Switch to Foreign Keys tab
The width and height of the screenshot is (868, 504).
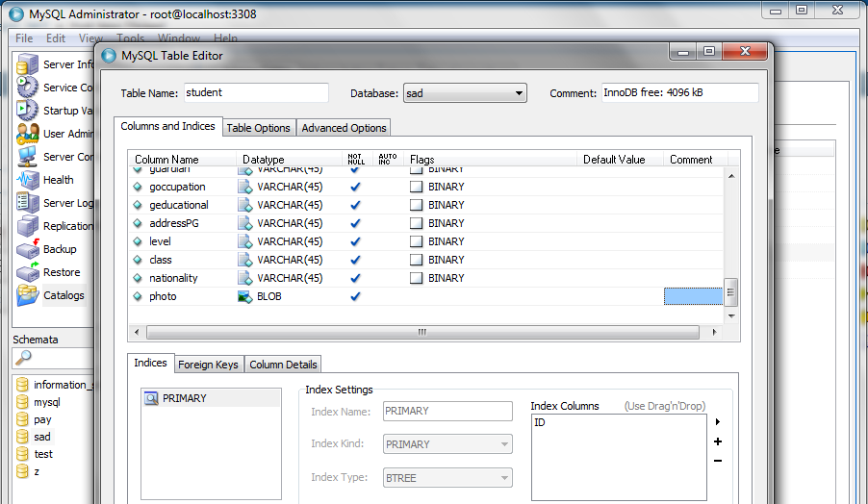[x=208, y=365]
